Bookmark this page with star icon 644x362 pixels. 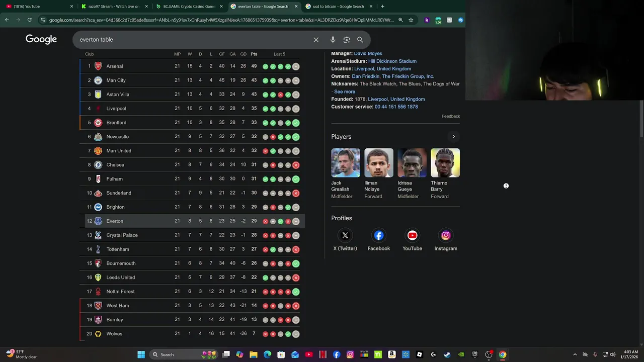pos(411,20)
